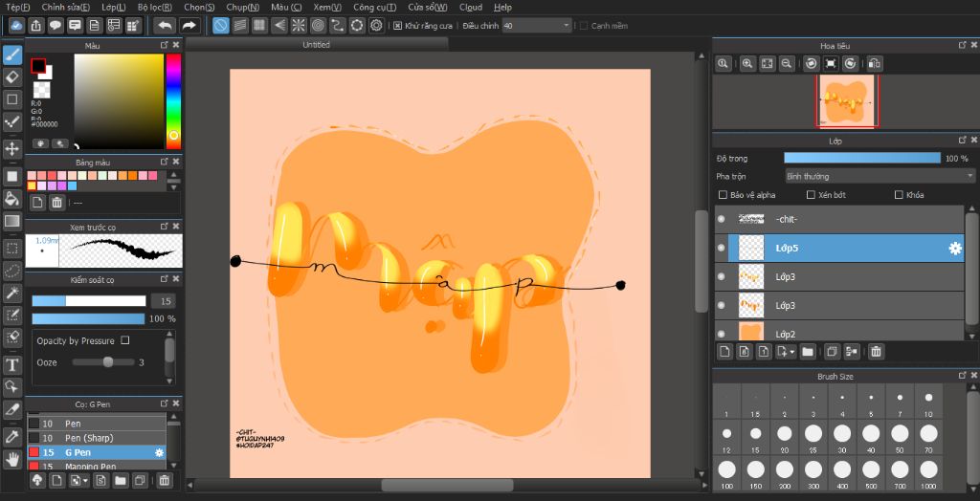This screenshot has height=501, width=980.
Task: Toggle the Xén bớt checkbox
Action: tap(812, 195)
